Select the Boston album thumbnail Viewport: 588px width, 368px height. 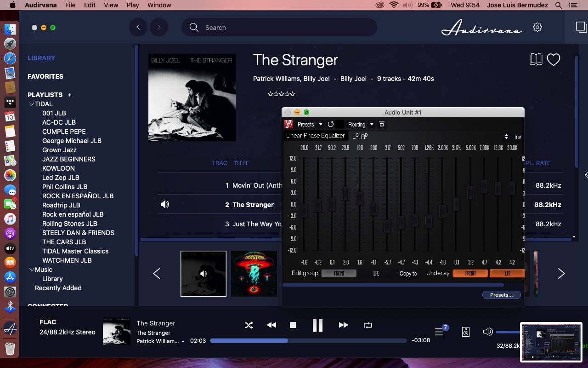[x=254, y=274]
